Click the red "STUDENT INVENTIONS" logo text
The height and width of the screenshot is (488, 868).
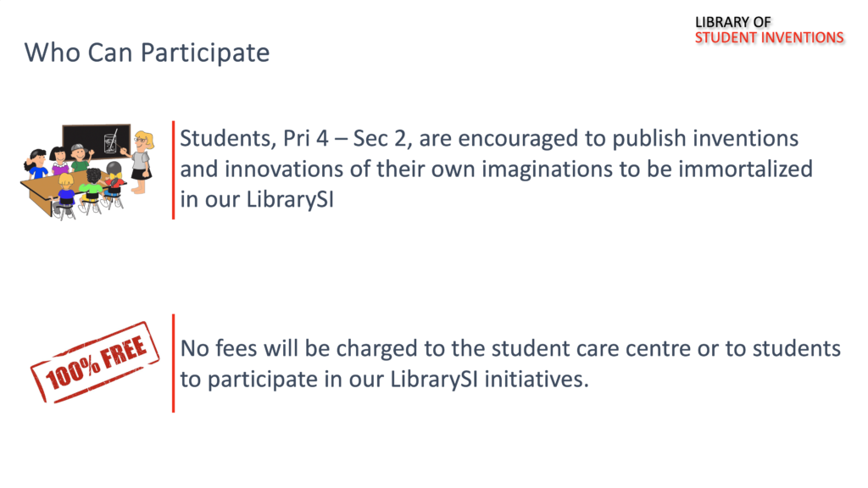pyautogui.click(x=769, y=37)
